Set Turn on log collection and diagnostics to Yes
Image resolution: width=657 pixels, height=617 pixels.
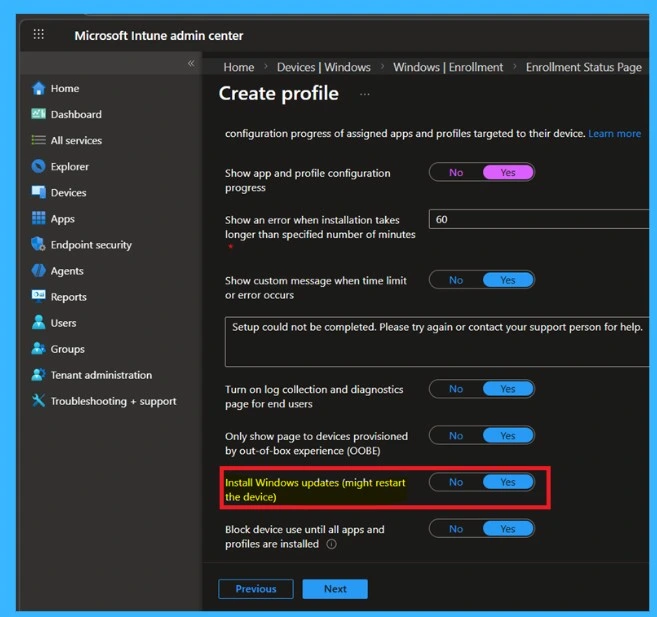508,389
